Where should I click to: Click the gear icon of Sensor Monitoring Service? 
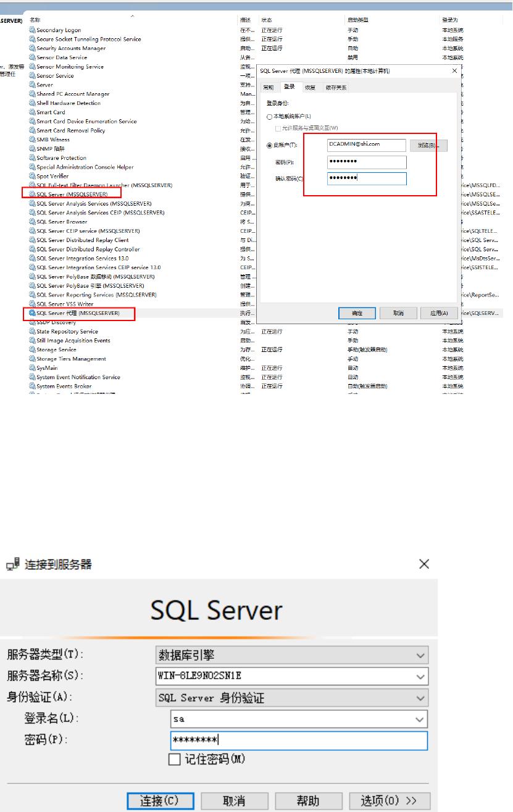coord(32,67)
